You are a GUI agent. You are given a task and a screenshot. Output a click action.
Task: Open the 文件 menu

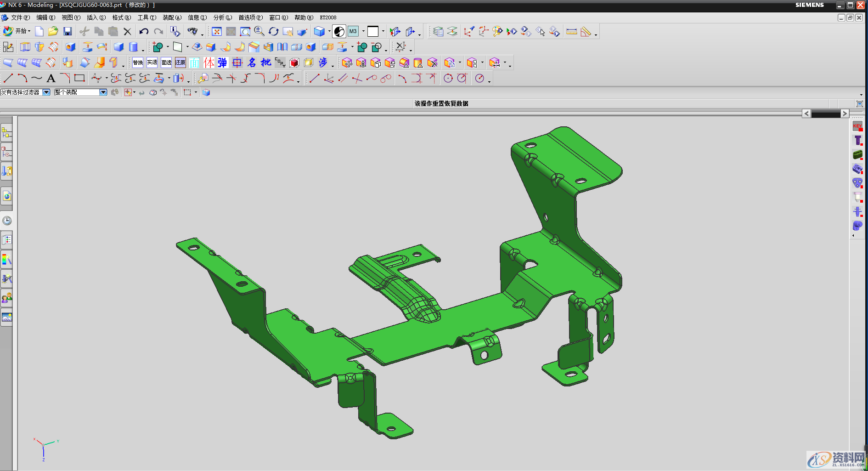[x=20, y=17]
